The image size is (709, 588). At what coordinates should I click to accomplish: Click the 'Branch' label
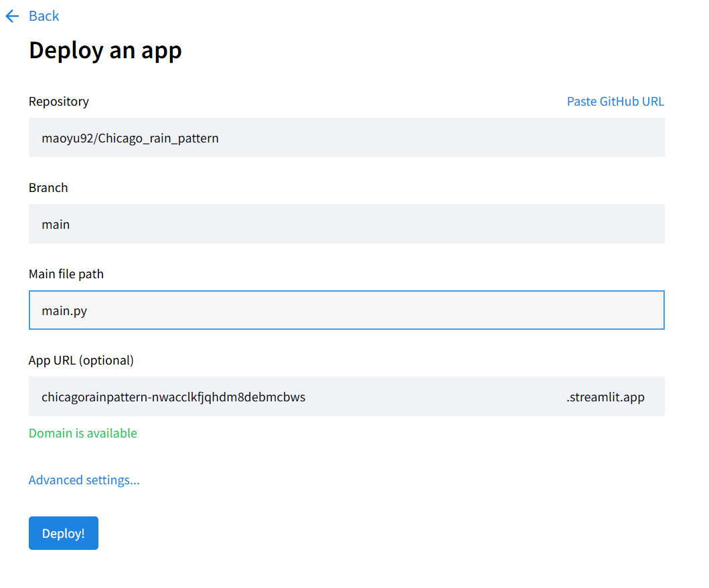pos(48,187)
